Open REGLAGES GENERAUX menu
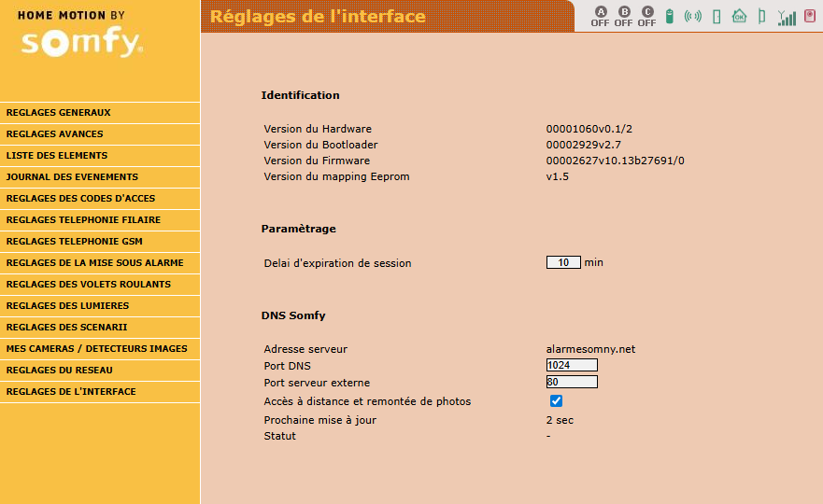Image resolution: width=823 pixels, height=504 pixels. 100,113
